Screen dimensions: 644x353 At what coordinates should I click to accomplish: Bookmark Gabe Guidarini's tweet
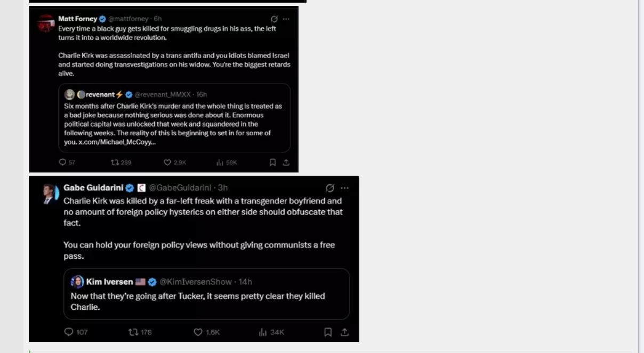[x=328, y=332]
